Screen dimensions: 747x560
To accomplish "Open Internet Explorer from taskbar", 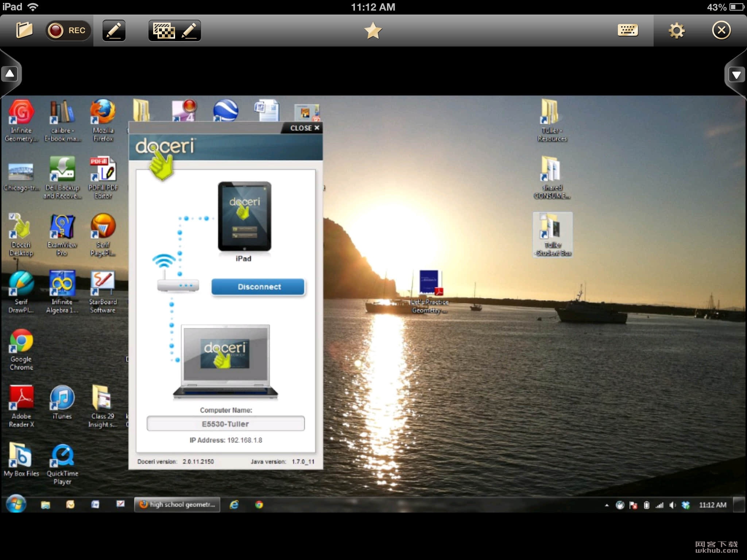I will (x=234, y=505).
